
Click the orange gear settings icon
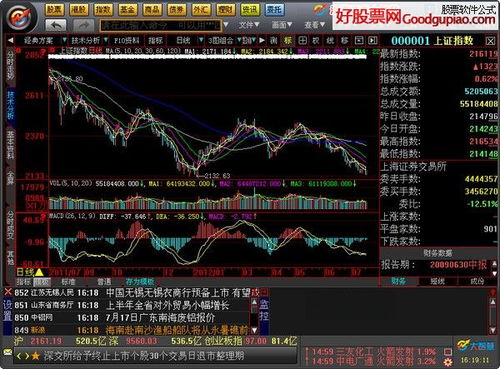pos(449,361)
